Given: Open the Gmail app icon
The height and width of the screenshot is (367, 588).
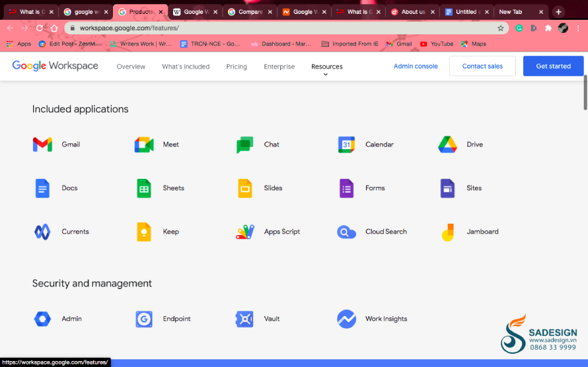Looking at the screenshot, I should [x=42, y=145].
